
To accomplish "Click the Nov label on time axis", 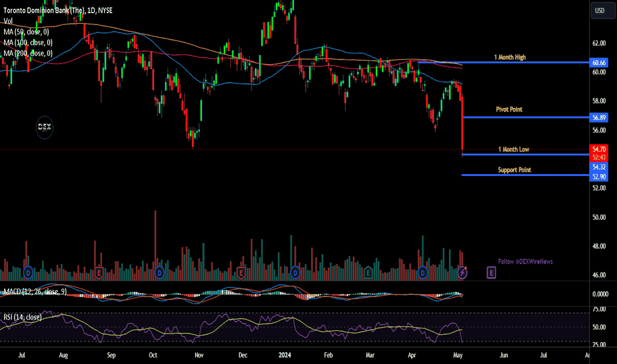I will tap(199, 355).
